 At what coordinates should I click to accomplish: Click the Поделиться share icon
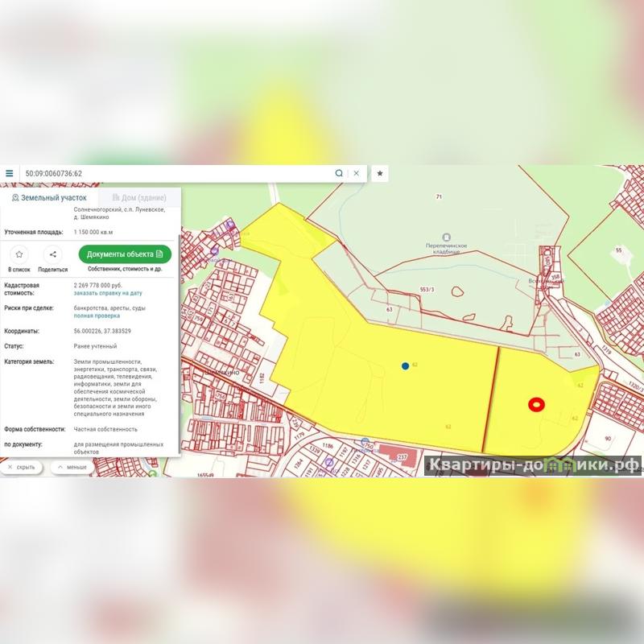click(52, 254)
